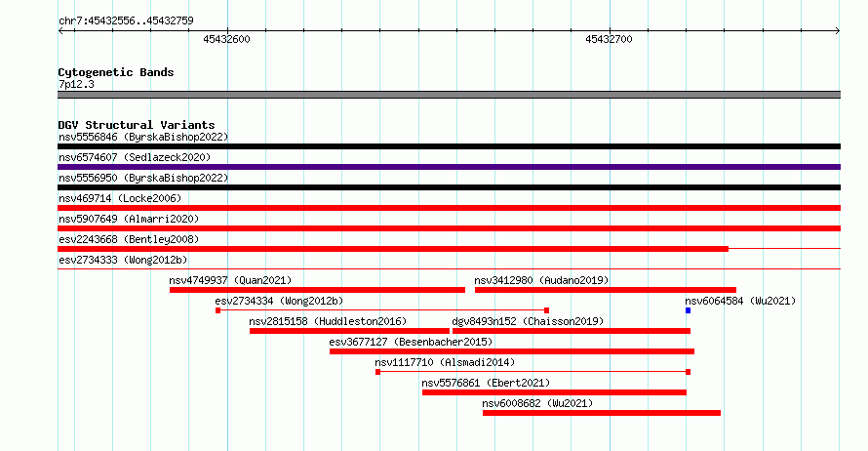This screenshot has height=451, width=868.
Task: Click the 45432600 ruler position label
Action: coord(226,39)
